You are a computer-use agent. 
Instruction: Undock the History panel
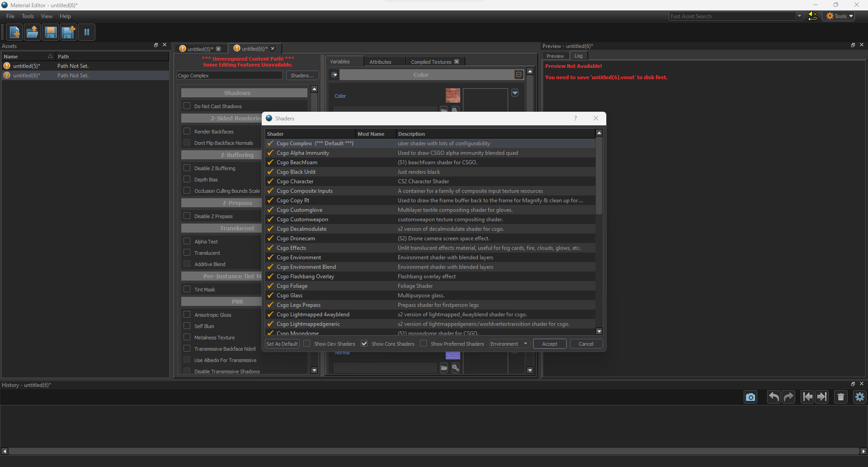pos(853,384)
